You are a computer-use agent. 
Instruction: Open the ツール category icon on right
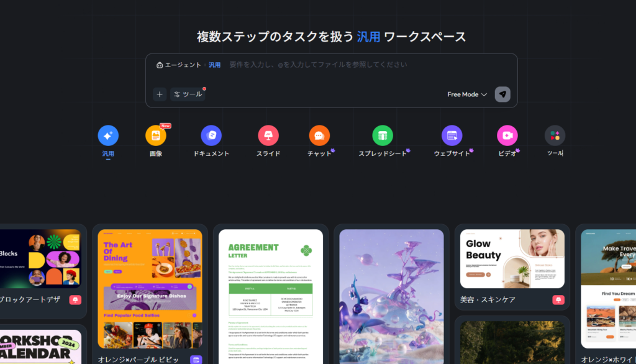555,135
